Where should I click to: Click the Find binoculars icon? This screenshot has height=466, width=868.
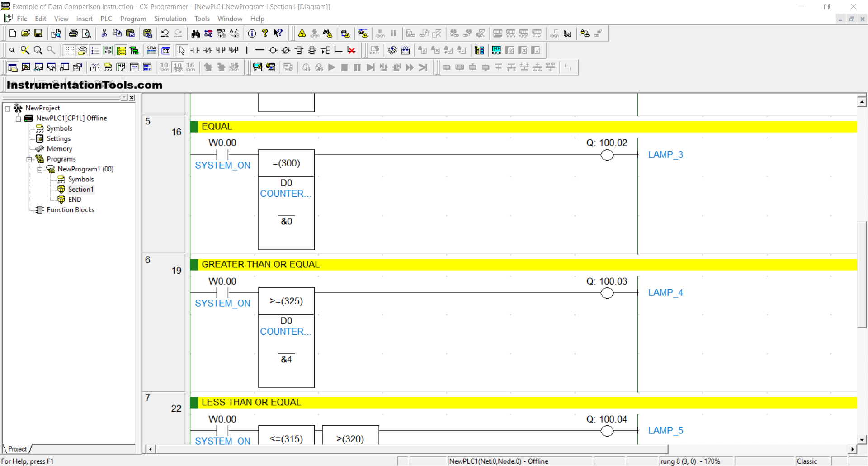coord(195,33)
